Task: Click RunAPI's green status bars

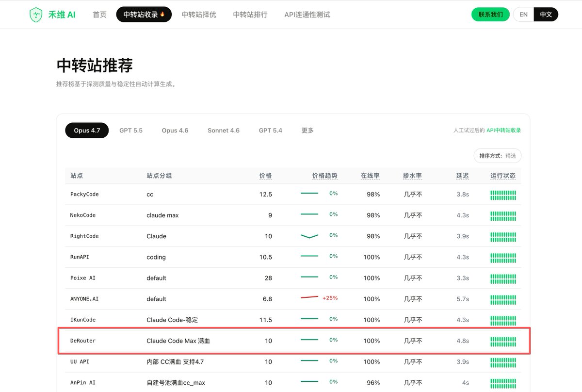Action: tap(503, 258)
